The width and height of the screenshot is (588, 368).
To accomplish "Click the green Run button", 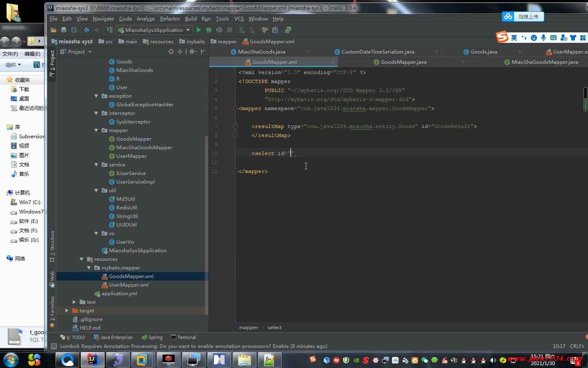I will (199, 30).
